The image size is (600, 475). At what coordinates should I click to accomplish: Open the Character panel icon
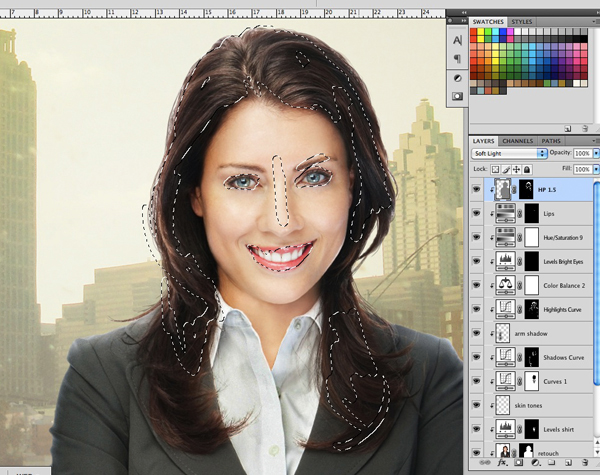coord(457,39)
